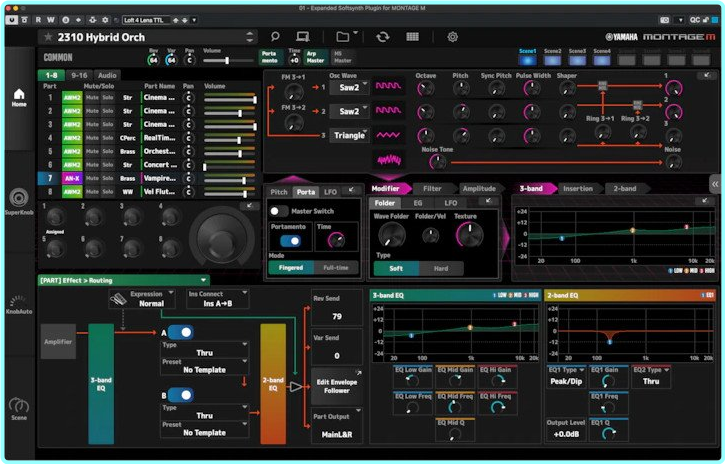Viewport: 725px width, 464px height.
Task: Switch to parts 9-16 tab
Action: pyautogui.click(x=79, y=75)
